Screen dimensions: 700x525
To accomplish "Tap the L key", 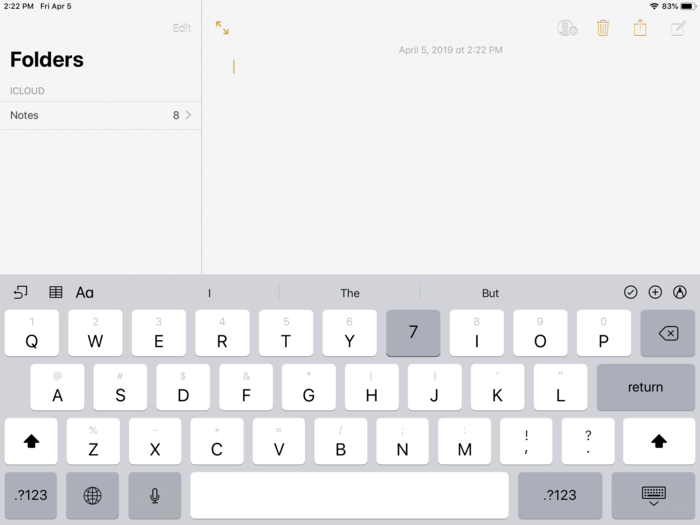I will coord(560,387).
